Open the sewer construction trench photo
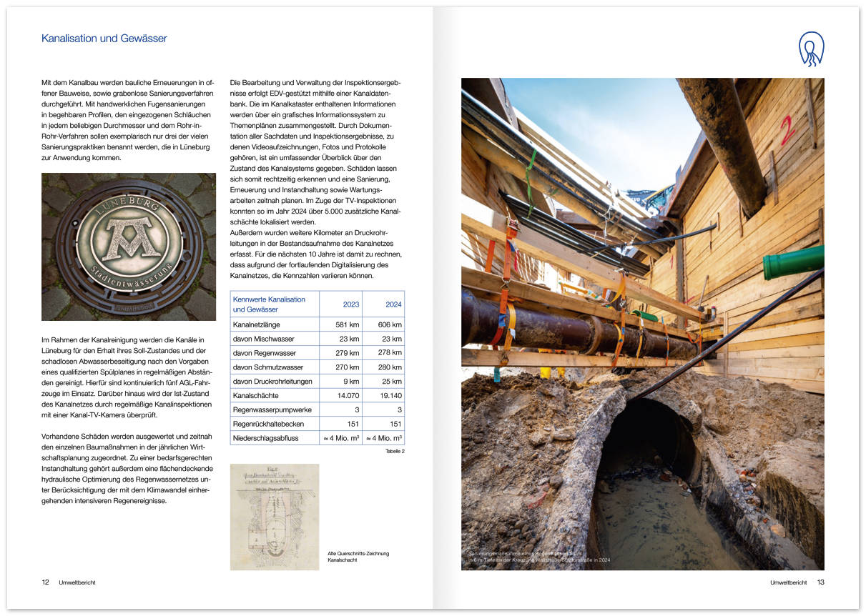 coord(642,324)
